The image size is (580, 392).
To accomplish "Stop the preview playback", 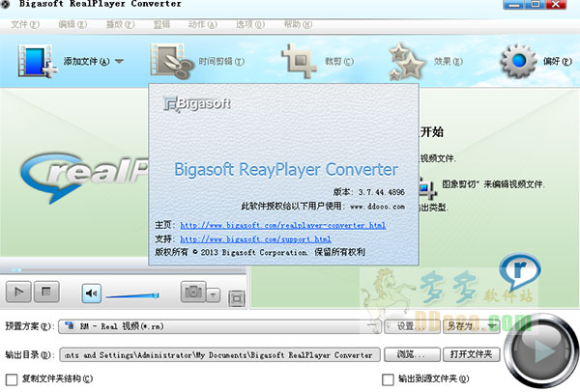I will point(46,292).
